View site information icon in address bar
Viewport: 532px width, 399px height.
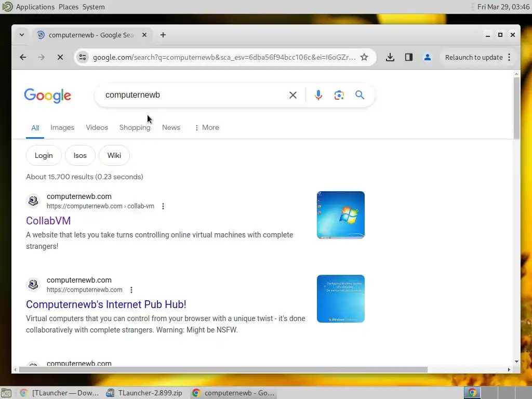(83, 57)
